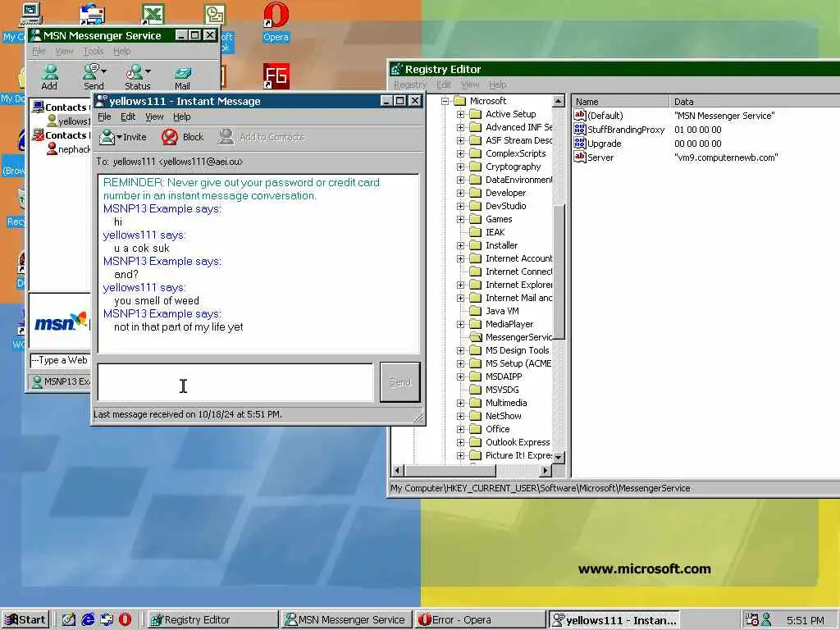840x630 pixels.
Task: Open the Registry menu in Registry Editor
Action: [x=410, y=84]
